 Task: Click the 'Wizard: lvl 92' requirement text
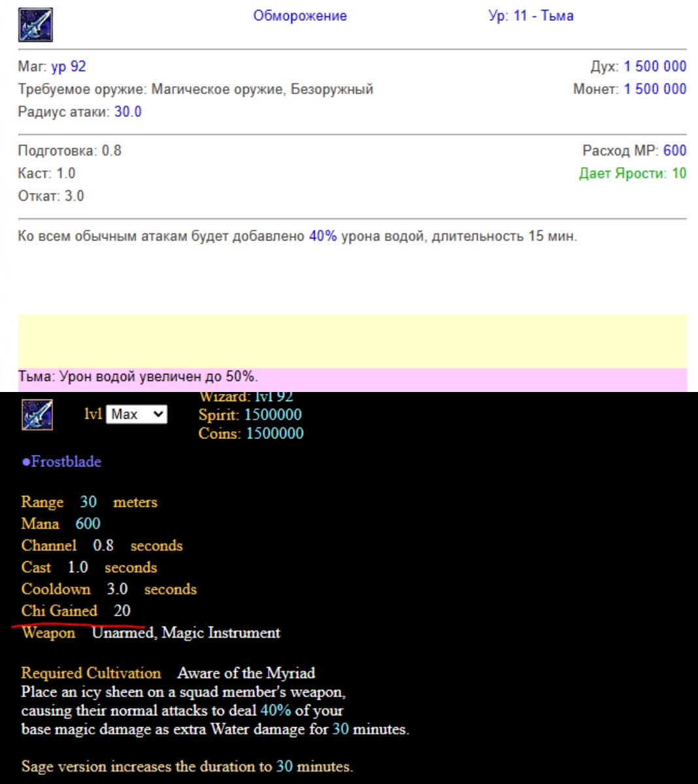click(x=246, y=397)
